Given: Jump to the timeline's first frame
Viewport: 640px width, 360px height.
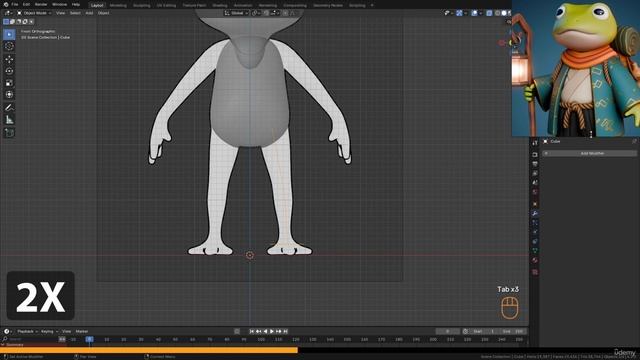Looking at the screenshot, I should click(x=251, y=331).
